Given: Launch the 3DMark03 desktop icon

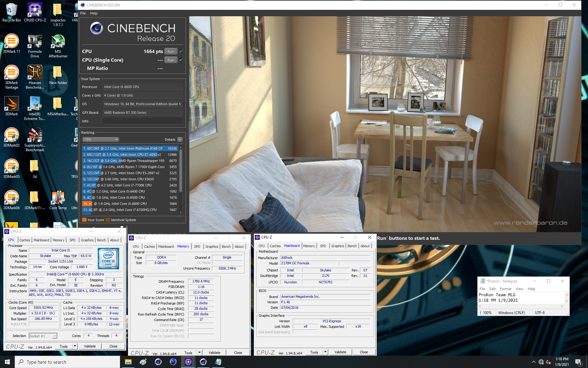Looking at the screenshot, I should tap(11, 137).
